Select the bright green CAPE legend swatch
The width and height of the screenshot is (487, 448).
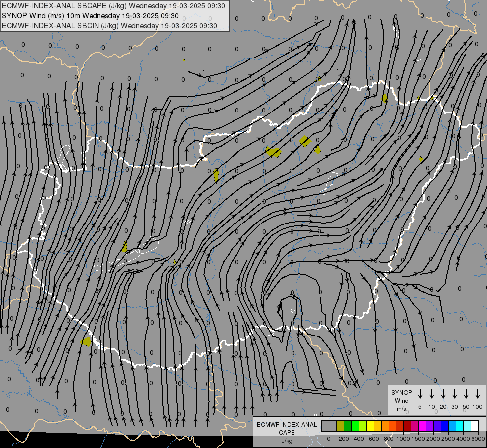pyautogui.click(x=355, y=426)
